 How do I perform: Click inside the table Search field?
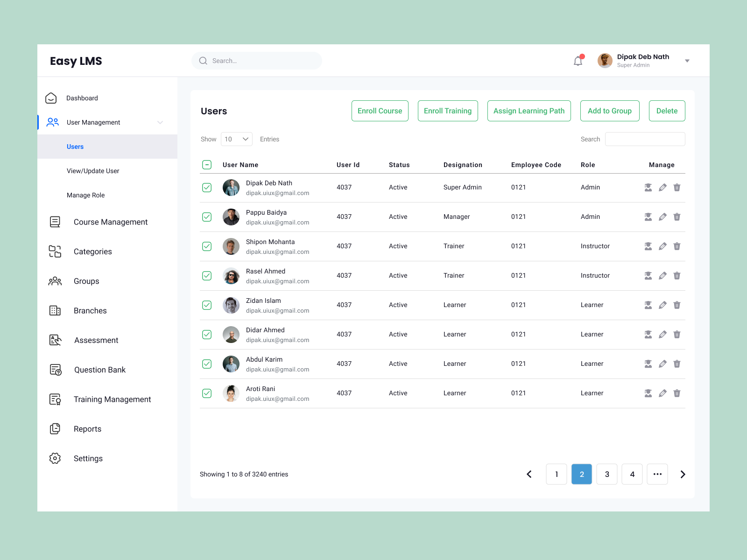[x=645, y=139]
